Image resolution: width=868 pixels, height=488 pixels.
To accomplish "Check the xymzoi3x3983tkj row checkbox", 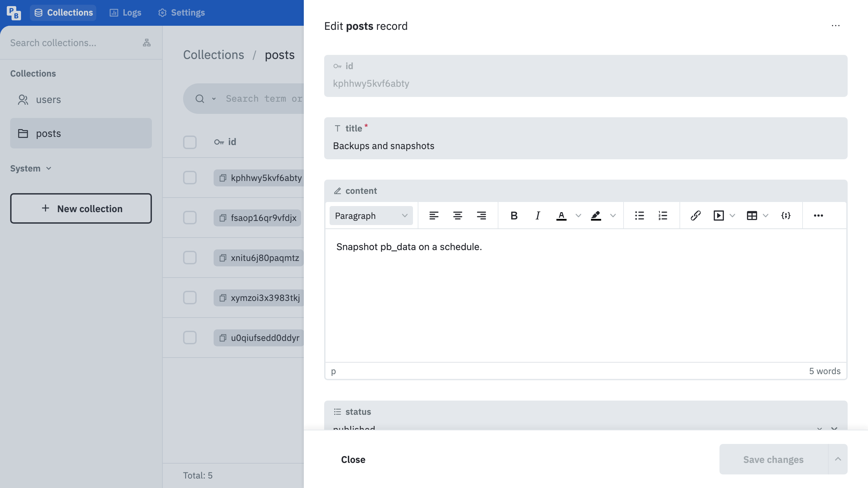I will 190,298.
